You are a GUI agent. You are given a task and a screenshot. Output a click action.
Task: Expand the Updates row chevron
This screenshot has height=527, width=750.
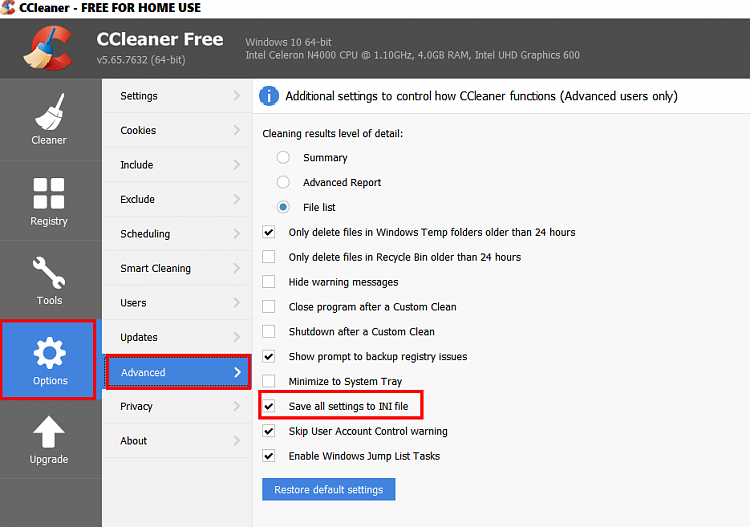pyautogui.click(x=237, y=337)
